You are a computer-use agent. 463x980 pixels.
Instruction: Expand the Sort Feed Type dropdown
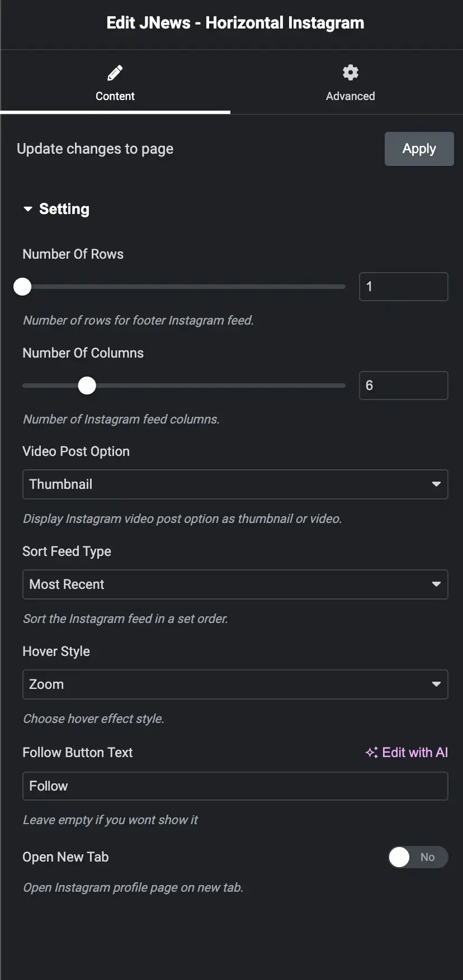point(235,584)
